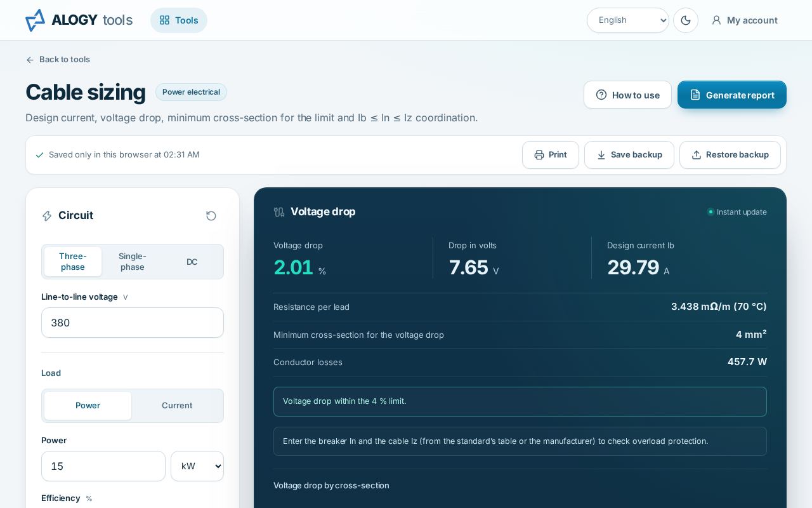Open the Tools menu
812x508 pixels.
click(x=179, y=20)
